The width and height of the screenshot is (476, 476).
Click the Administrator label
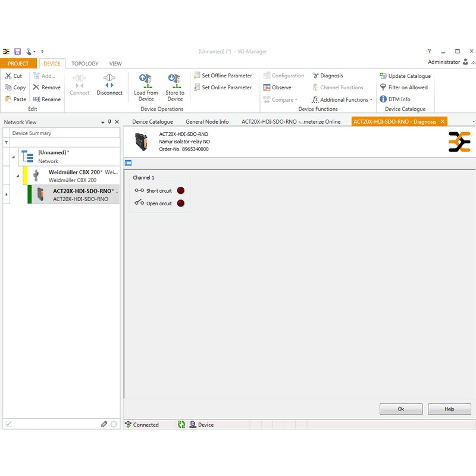[x=444, y=62]
